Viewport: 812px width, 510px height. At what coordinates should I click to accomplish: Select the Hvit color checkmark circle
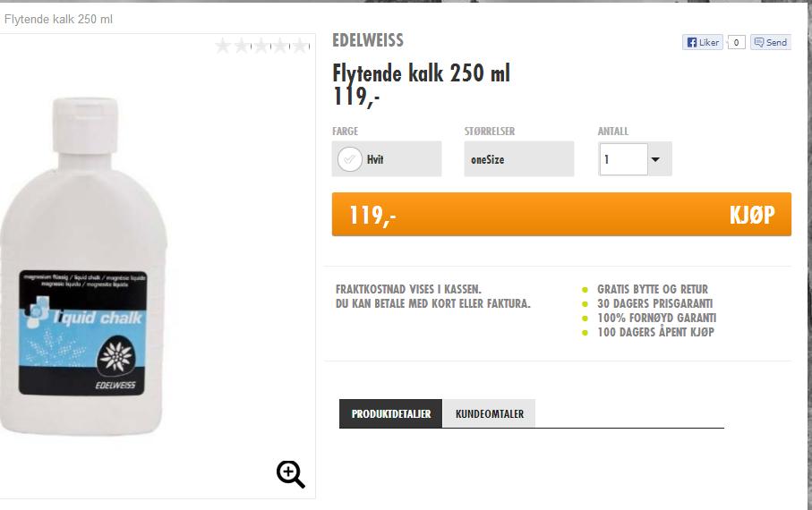(349, 159)
